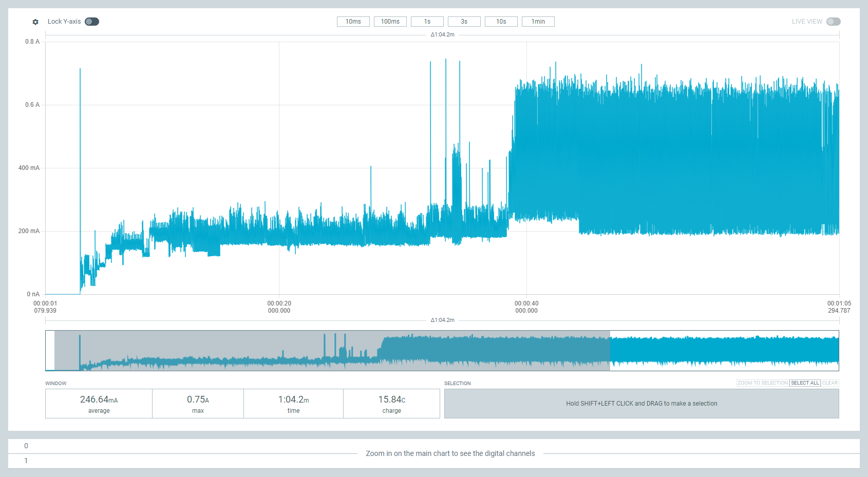The image size is (868, 477).
Task: Clear the current selection
Action: (829, 383)
